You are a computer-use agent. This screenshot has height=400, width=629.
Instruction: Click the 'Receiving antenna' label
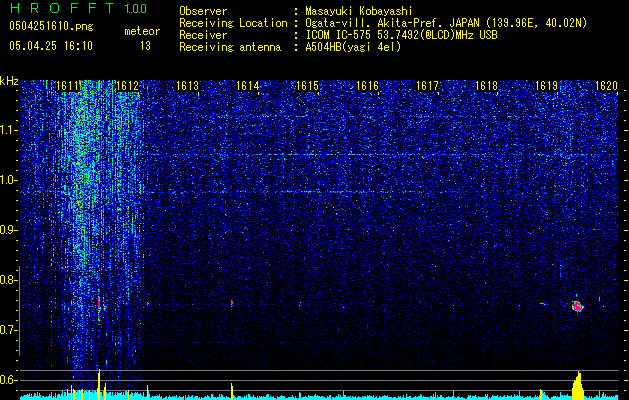coord(230,47)
